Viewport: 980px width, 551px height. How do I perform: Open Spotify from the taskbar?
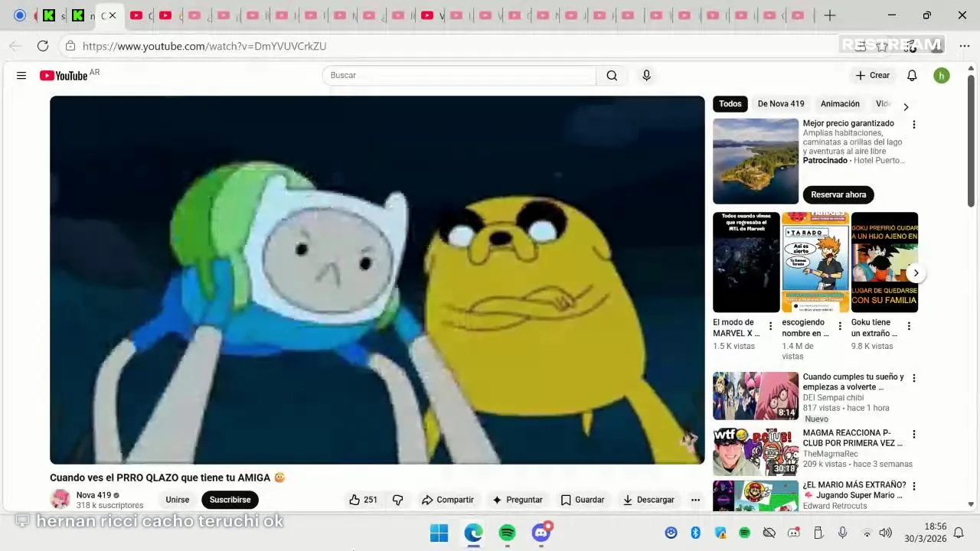point(507,533)
